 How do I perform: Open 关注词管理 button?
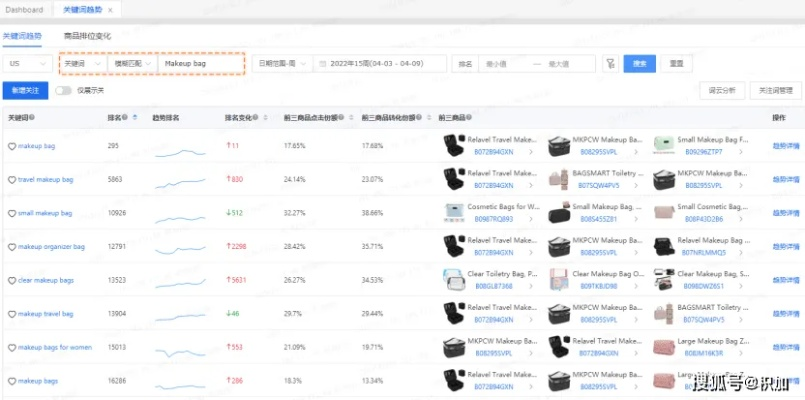click(775, 90)
